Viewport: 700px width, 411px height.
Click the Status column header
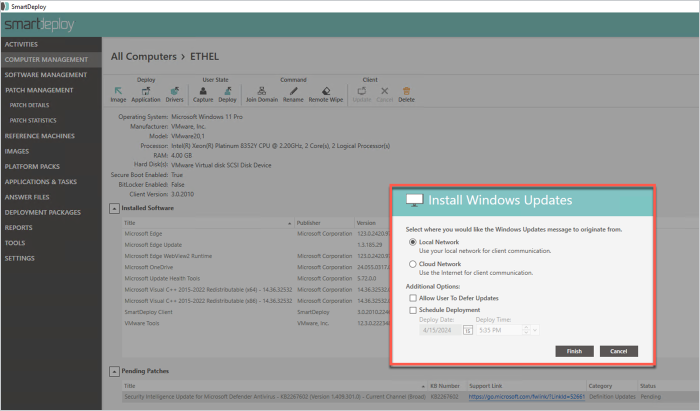[668, 386]
